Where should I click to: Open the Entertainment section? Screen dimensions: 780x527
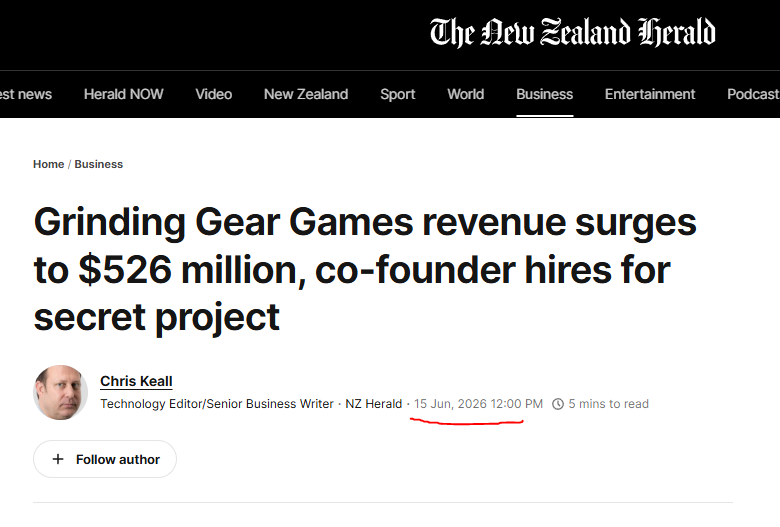pos(650,94)
